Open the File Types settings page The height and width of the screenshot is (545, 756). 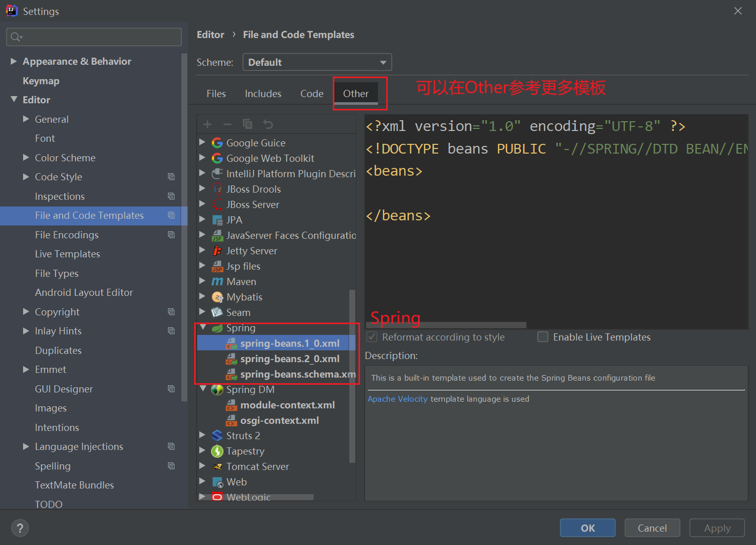tap(56, 273)
